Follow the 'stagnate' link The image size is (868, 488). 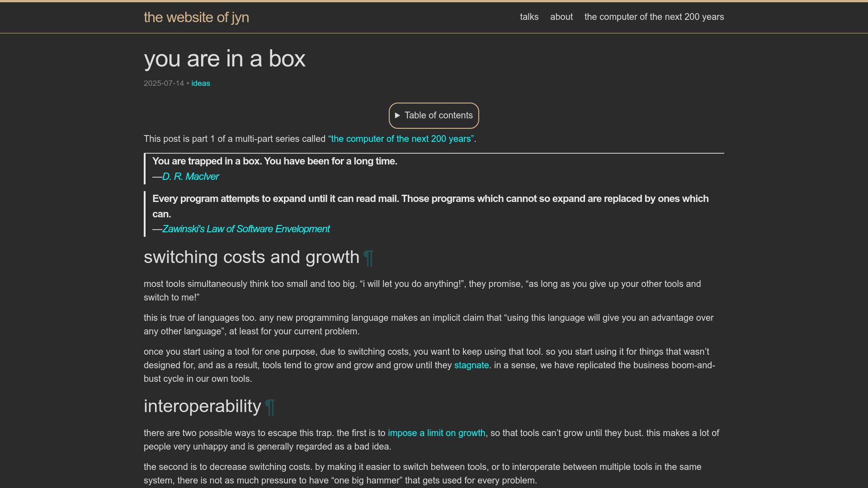[472, 366]
